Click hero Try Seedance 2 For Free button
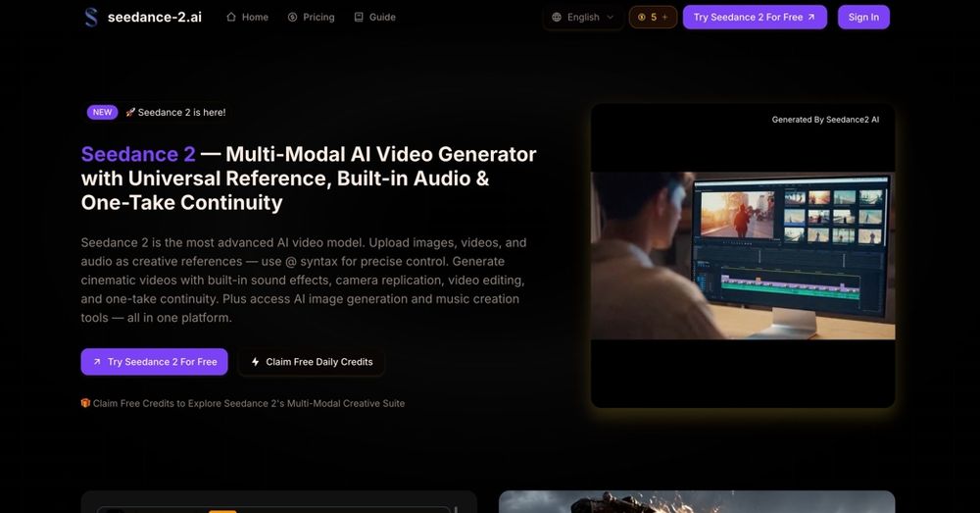This screenshot has width=980, height=513. (x=155, y=362)
